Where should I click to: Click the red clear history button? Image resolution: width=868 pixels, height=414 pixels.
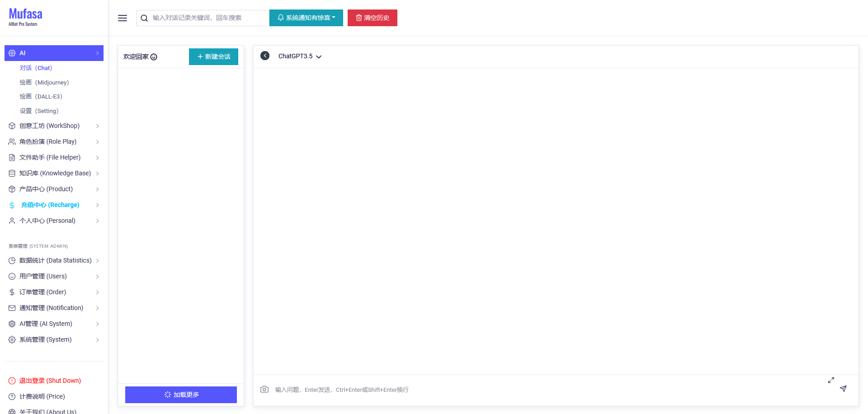click(372, 18)
